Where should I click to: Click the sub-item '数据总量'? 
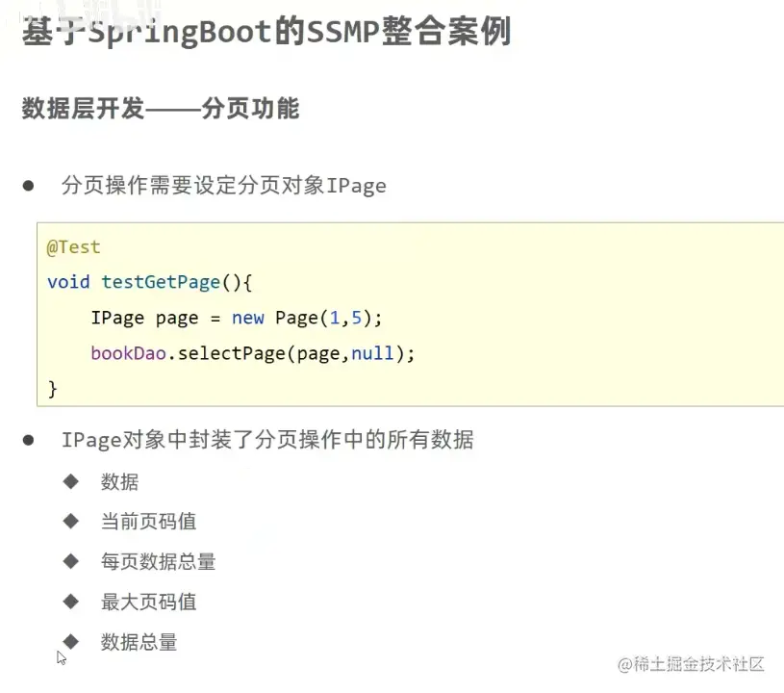[139, 642]
